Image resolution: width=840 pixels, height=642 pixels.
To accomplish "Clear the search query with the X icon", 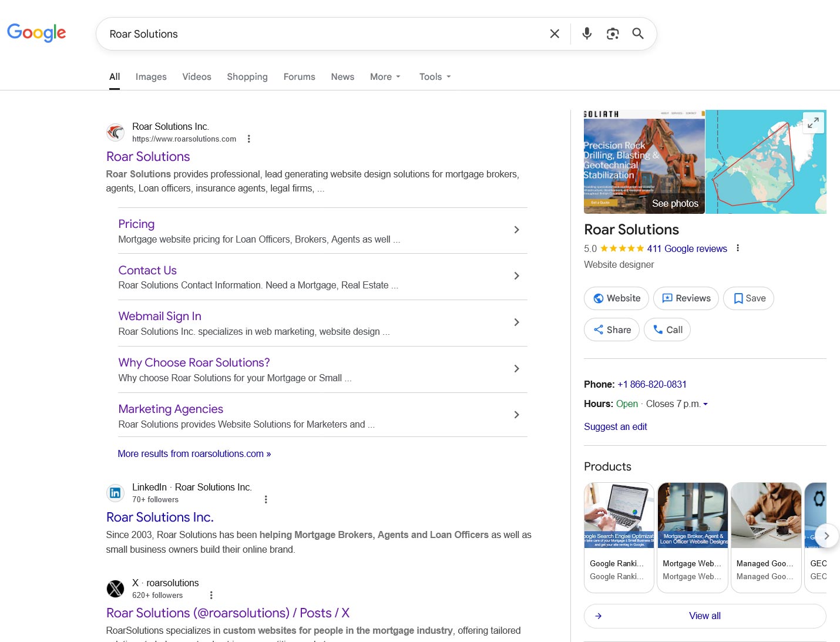I will (x=554, y=33).
